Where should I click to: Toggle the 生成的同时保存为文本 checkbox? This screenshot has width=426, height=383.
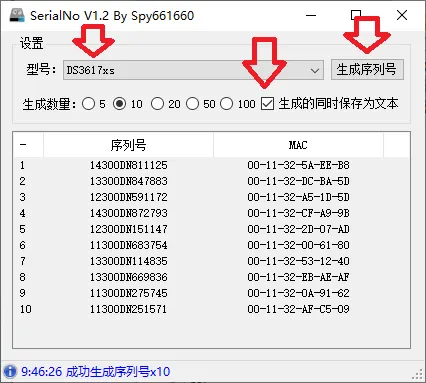tap(267, 104)
